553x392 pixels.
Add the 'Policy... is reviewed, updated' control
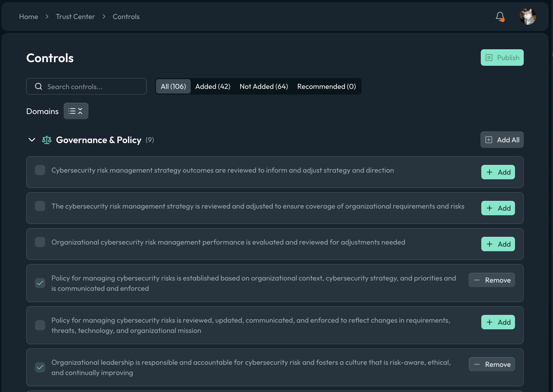click(498, 322)
